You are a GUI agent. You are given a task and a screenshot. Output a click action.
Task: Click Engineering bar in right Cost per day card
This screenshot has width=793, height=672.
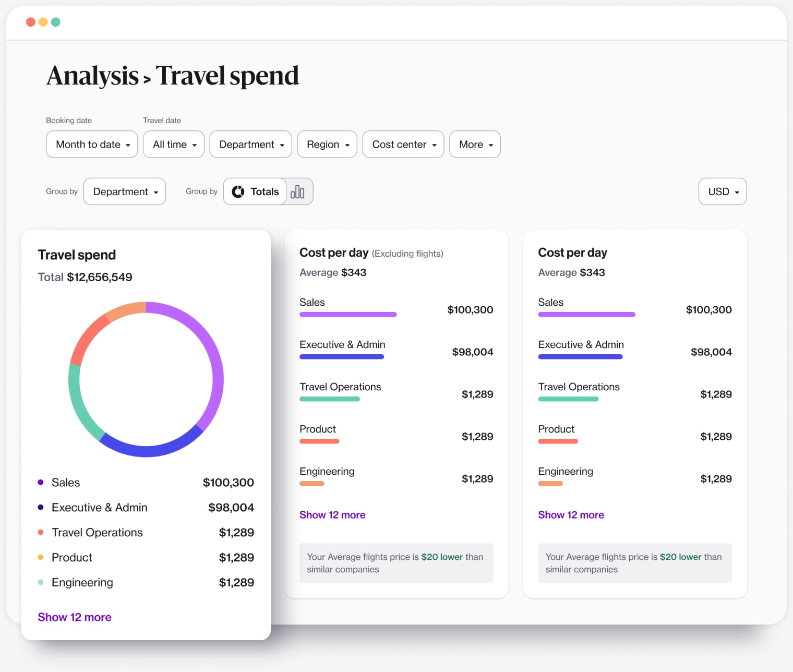(x=550, y=484)
